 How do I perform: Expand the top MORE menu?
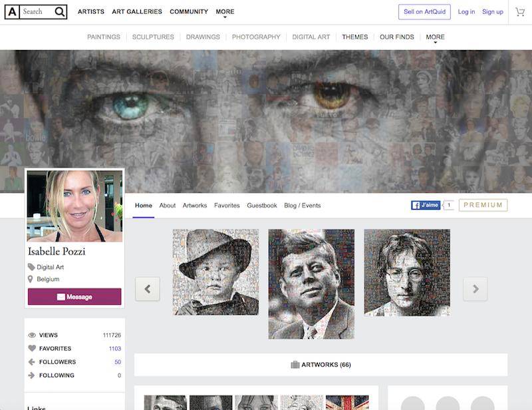(x=225, y=12)
